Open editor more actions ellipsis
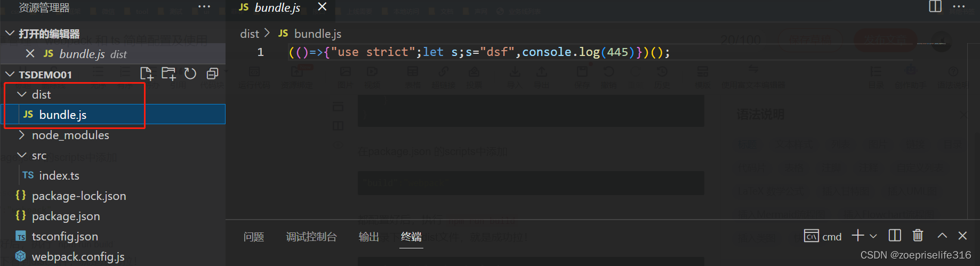Viewport: 980px width, 266px height. click(x=959, y=7)
